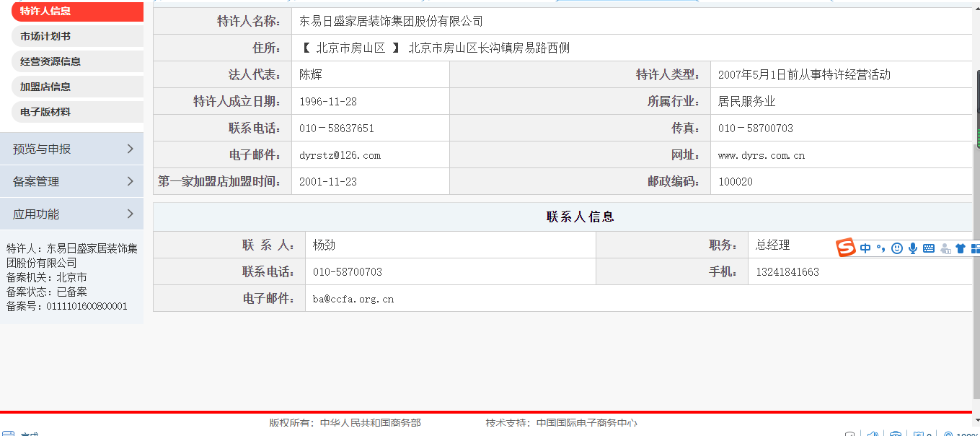Open the emoji smiley panel
This screenshot has height=436, width=980.
[x=897, y=248]
